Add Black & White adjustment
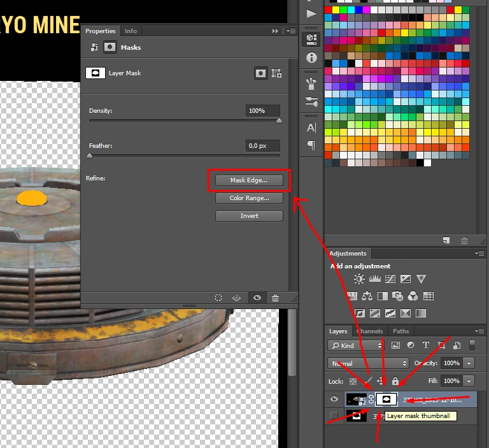 (x=382, y=296)
